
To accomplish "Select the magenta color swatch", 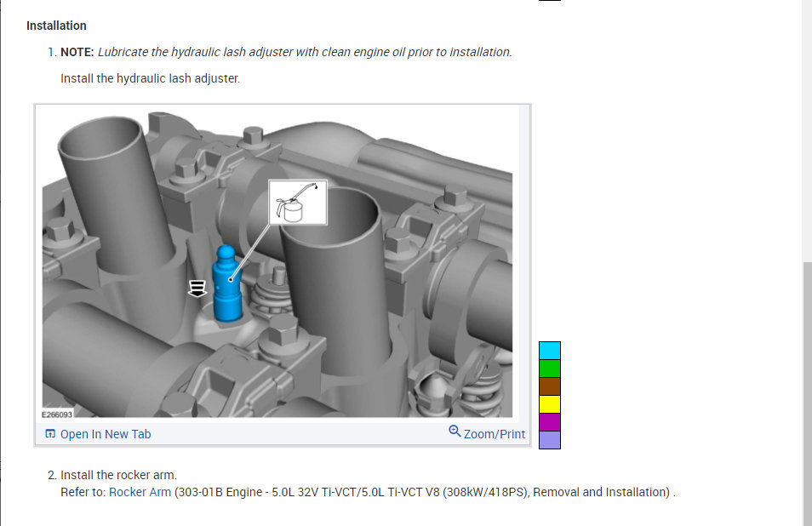I will [x=550, y=422].
